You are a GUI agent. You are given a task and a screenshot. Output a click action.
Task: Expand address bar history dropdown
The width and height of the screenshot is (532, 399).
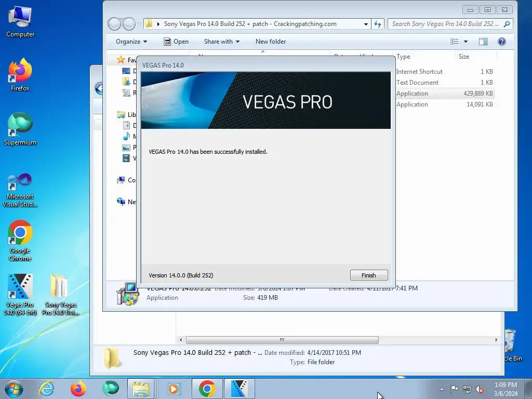[366, 24]
